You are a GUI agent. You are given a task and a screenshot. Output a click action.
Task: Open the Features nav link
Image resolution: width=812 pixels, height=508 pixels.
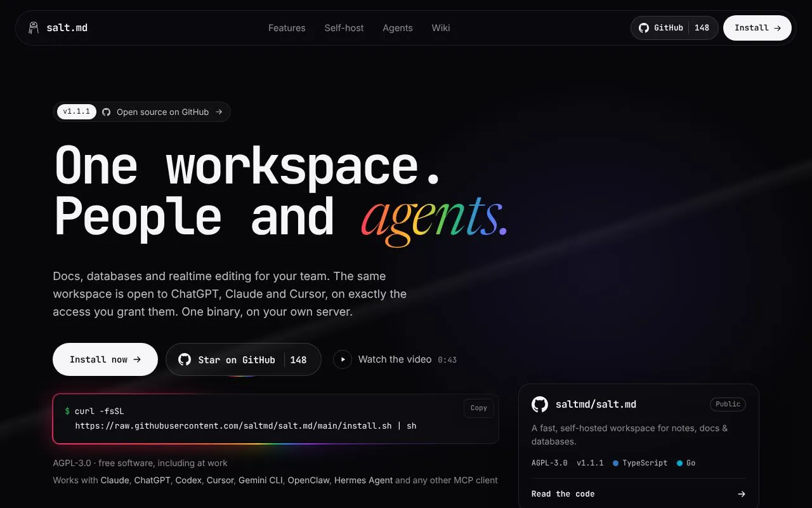tap(287, 28)
